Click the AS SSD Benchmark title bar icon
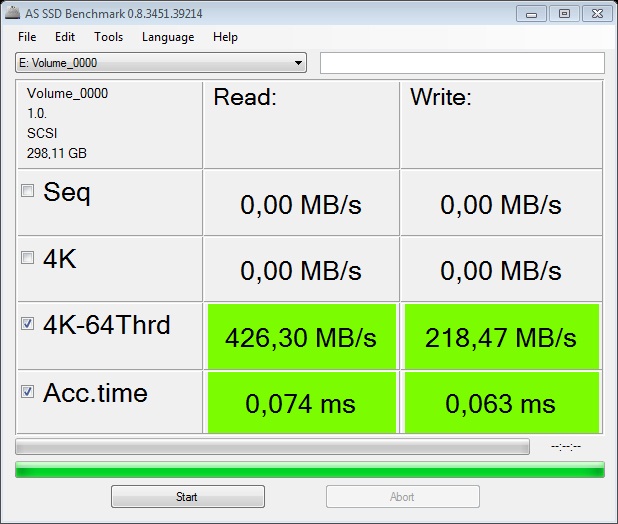 click(x=13, y=13)
